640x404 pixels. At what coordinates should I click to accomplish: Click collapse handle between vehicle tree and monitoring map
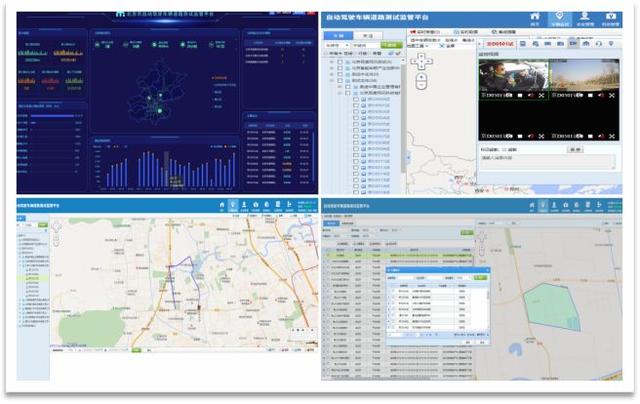[409, 157]
